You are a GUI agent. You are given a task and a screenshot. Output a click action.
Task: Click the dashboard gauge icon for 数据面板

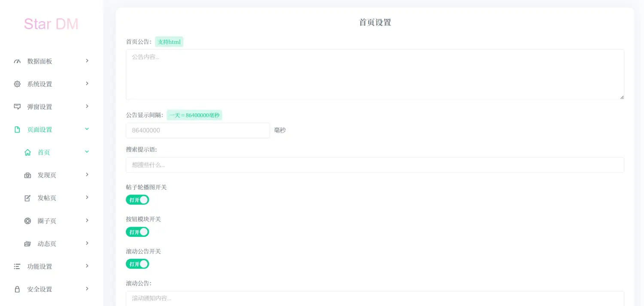tap(17, 61)
